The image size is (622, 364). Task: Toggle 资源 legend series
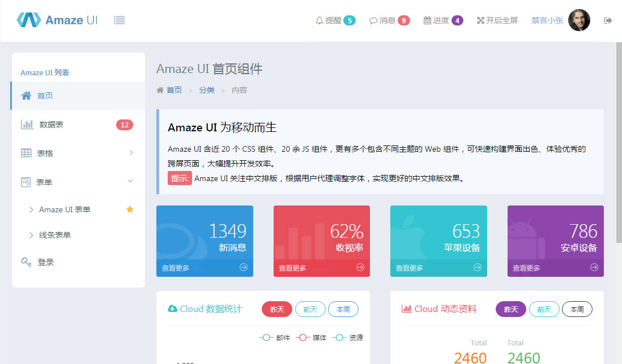pos(347,337)
